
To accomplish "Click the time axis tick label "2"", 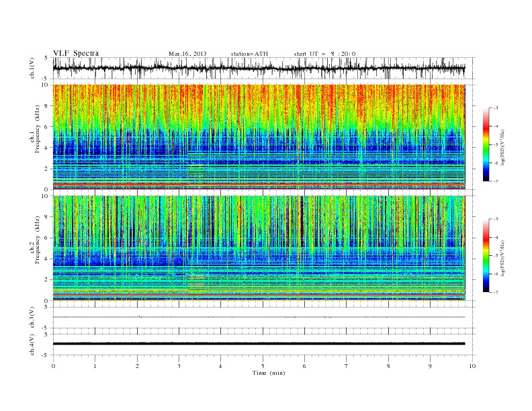I will click(137, 366).
